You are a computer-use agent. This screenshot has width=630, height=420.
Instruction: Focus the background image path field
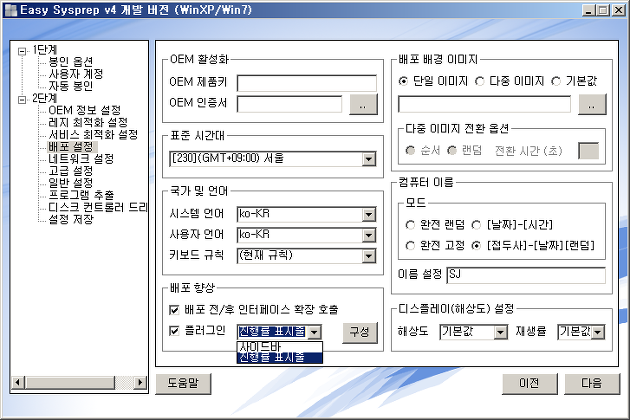[484, 104]
